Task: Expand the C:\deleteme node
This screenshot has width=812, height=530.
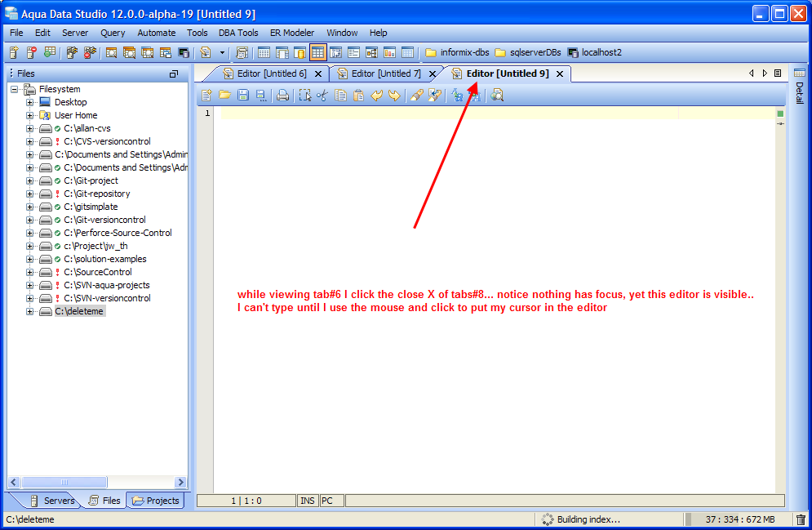Action: click(x=30, y=311)
